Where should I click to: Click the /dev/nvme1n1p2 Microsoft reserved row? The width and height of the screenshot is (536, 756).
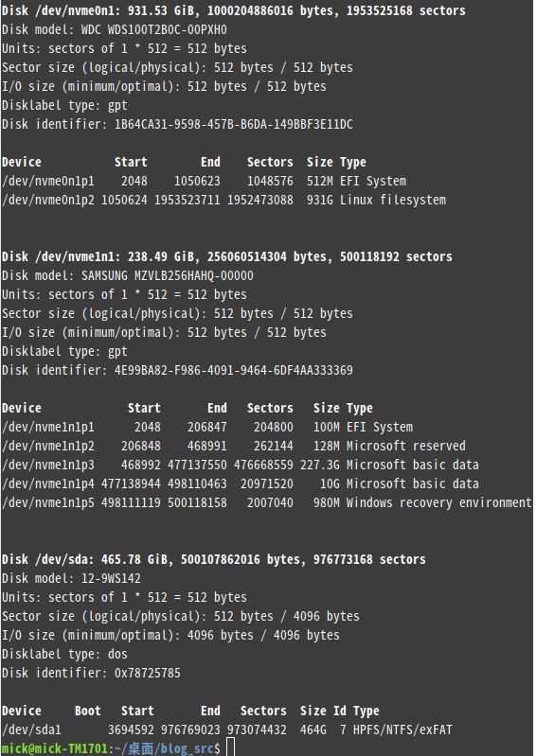click(234, 446)
